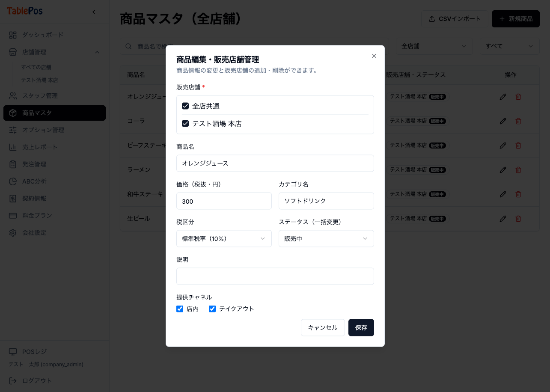Viewport: 550px width, 392px height.
Task: Click the user name テスト 太郎 (company_admin)
Action: tap(46, 365)
